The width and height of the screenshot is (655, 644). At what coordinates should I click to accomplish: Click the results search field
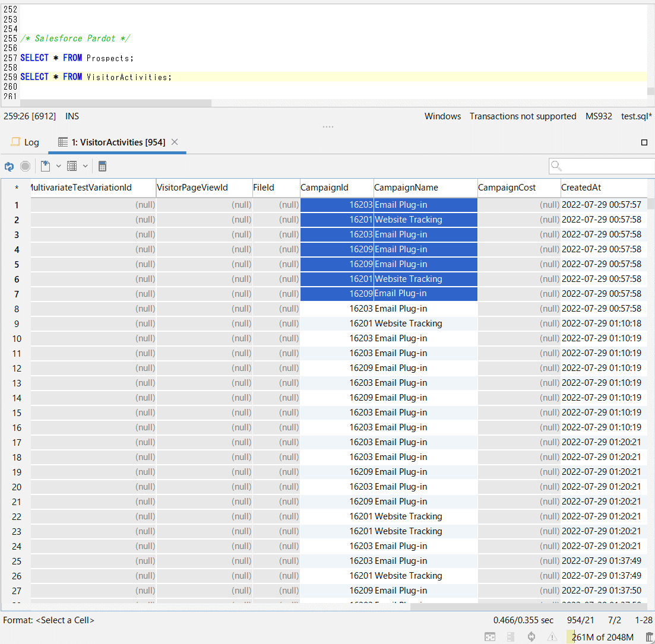pyautogui.click(x=606, y=166)
